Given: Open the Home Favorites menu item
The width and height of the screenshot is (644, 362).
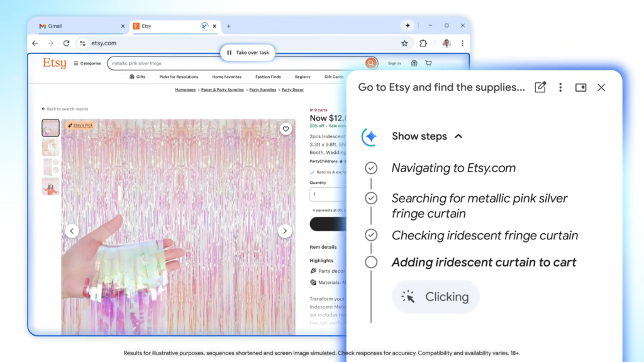Looking at the screenshot, I should point(226,77).
